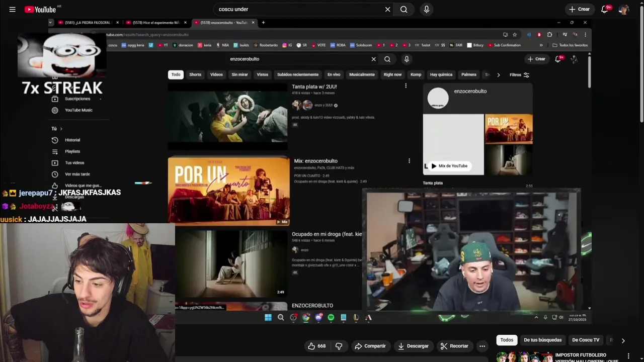Viewport: 644px width, 362px height.
Task: Like the video showing 668 likes
Action: (x=316, y=346)
